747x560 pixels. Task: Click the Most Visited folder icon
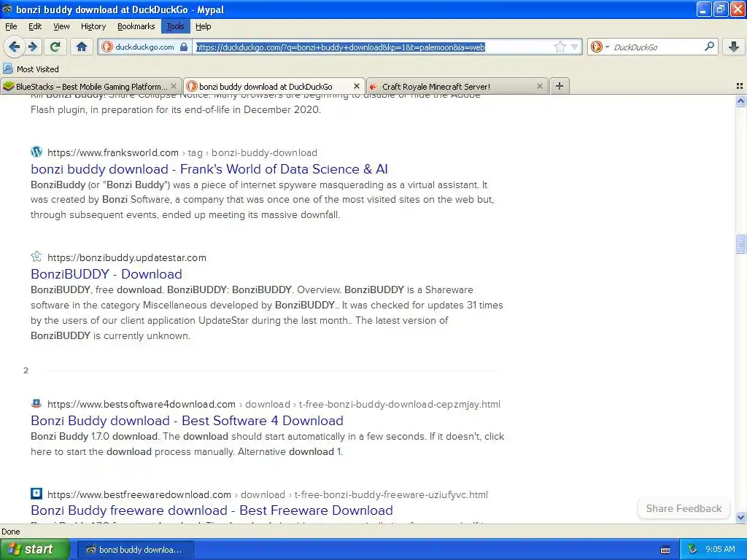(8, 69)
